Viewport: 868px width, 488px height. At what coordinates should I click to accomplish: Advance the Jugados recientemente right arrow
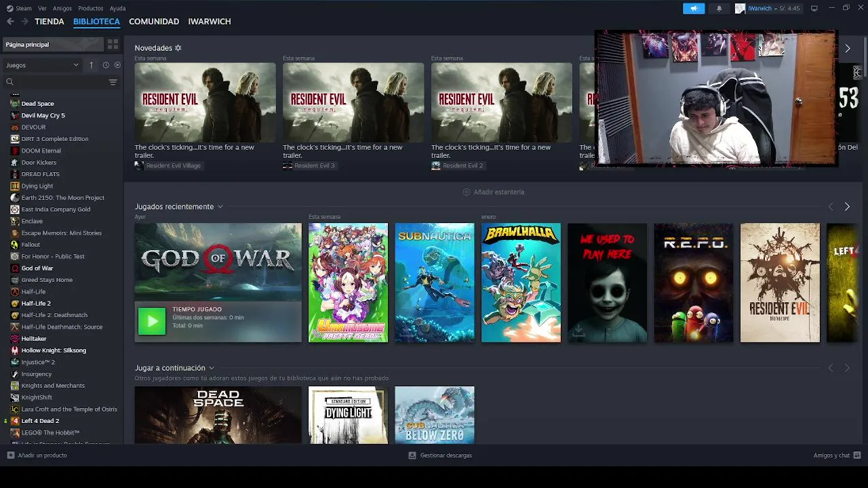click(x=847, y=207)
